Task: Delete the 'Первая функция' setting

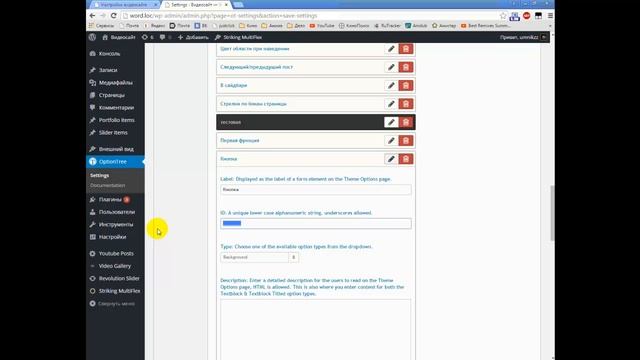Action: pyautogui.click(x=406, y=140)
